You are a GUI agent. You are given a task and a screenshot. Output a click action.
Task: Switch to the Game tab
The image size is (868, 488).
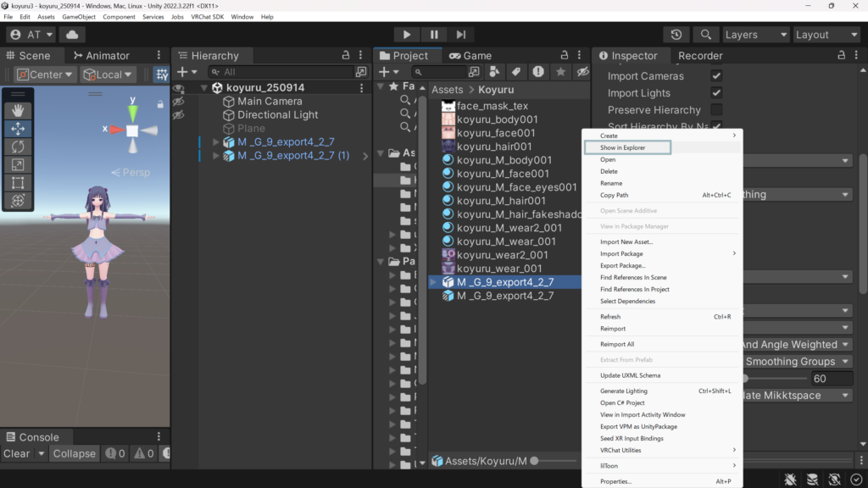(470, 55)
